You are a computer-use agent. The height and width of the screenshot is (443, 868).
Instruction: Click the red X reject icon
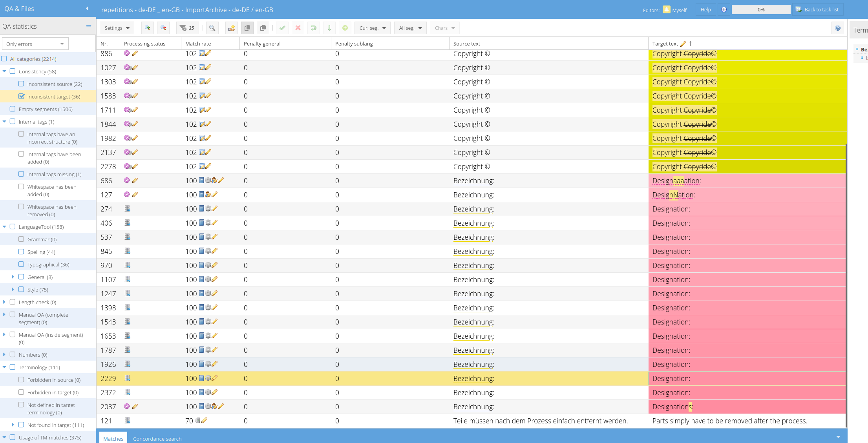coord(298,28)
